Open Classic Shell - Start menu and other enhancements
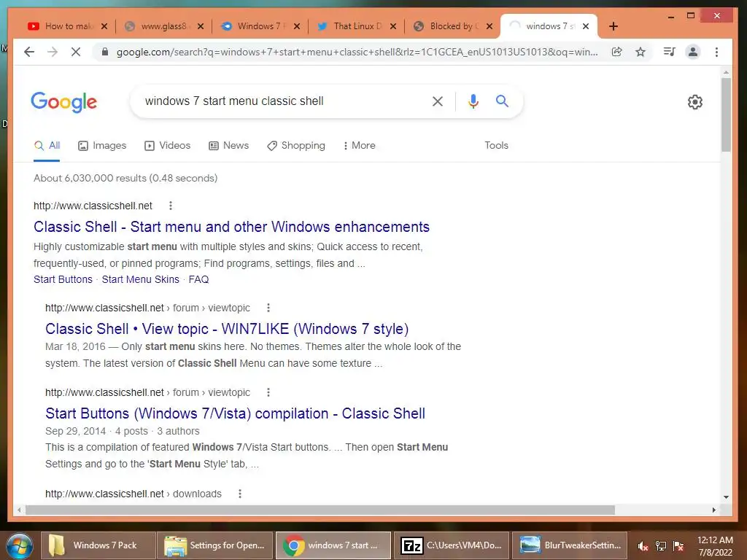 pos(231,227)
